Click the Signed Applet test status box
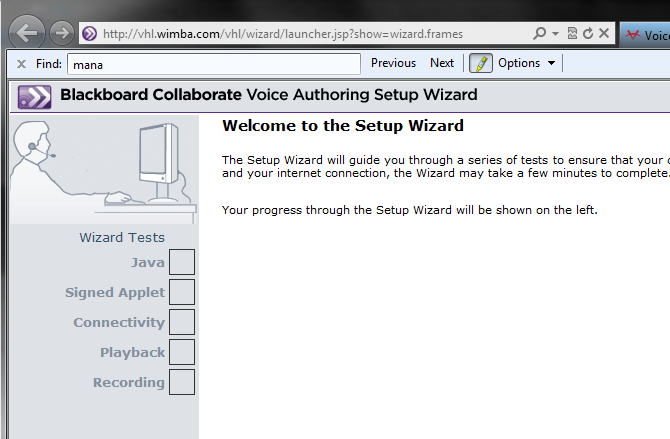The height and width of the screenshot is (439, 670). tap(182, 292)
